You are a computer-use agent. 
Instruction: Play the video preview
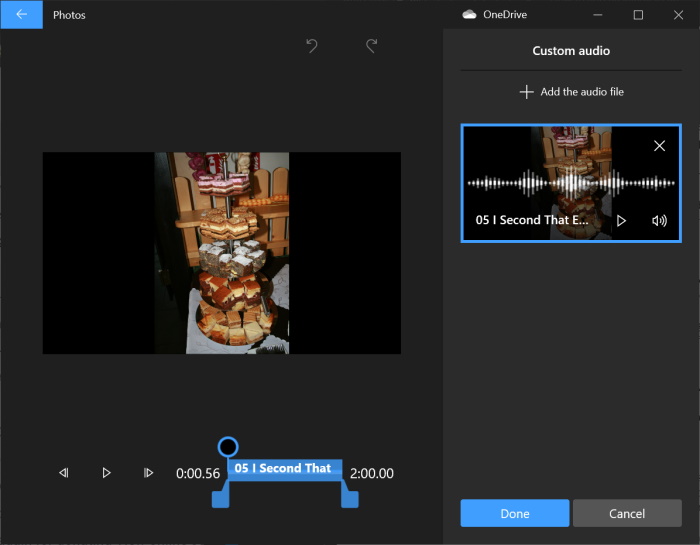point(106,473)
